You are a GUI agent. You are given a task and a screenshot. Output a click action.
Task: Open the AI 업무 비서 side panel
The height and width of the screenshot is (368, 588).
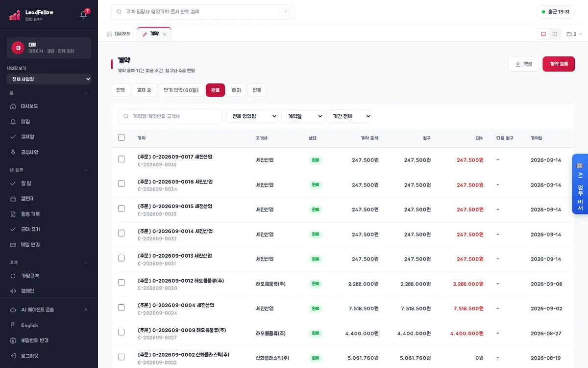click(580, 184)
